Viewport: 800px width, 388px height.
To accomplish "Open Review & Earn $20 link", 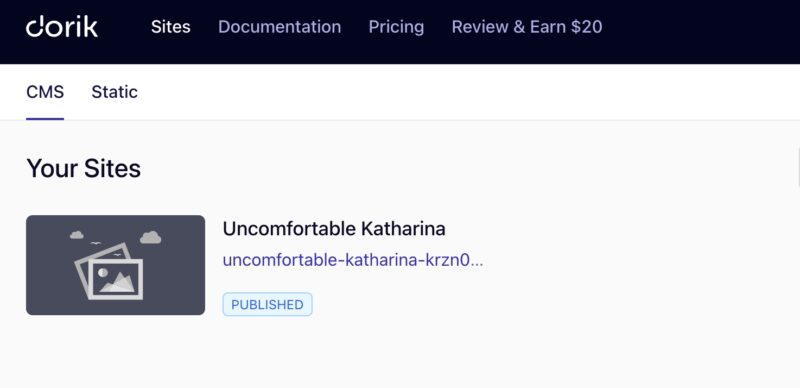I will pyautogui.click(x=527, y=27).
